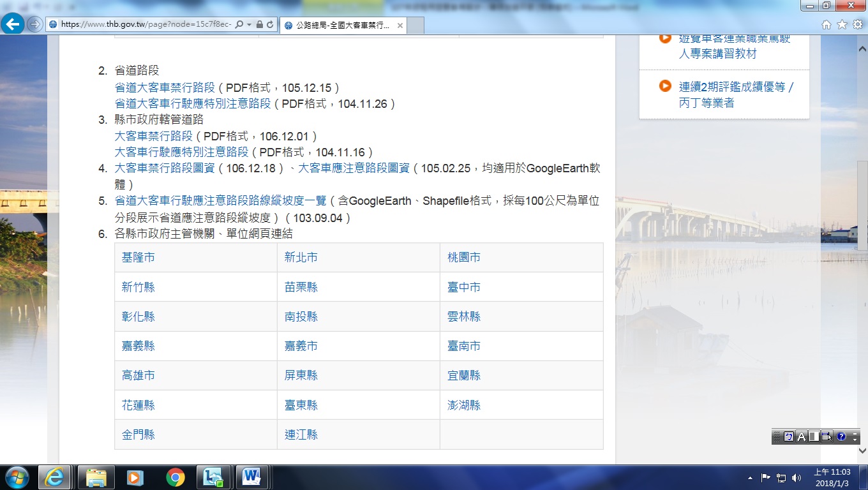Refresh the page with the reload icon
Image resolution: width=868 pixels, height=490 pixels.
270,25
